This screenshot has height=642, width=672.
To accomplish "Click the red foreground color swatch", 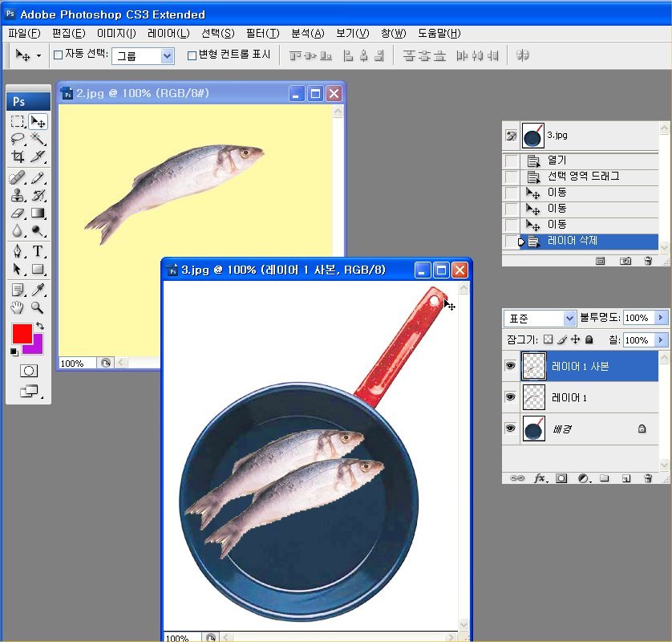I will coord(22,332).
